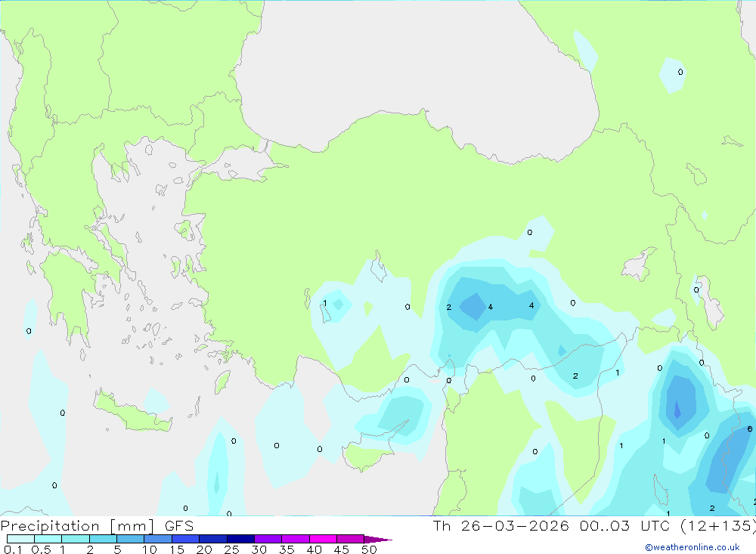Pick the 15–20 mm legend color swatch
The height and width of the screenshot is (554, 756).
(x=186, y=539)
